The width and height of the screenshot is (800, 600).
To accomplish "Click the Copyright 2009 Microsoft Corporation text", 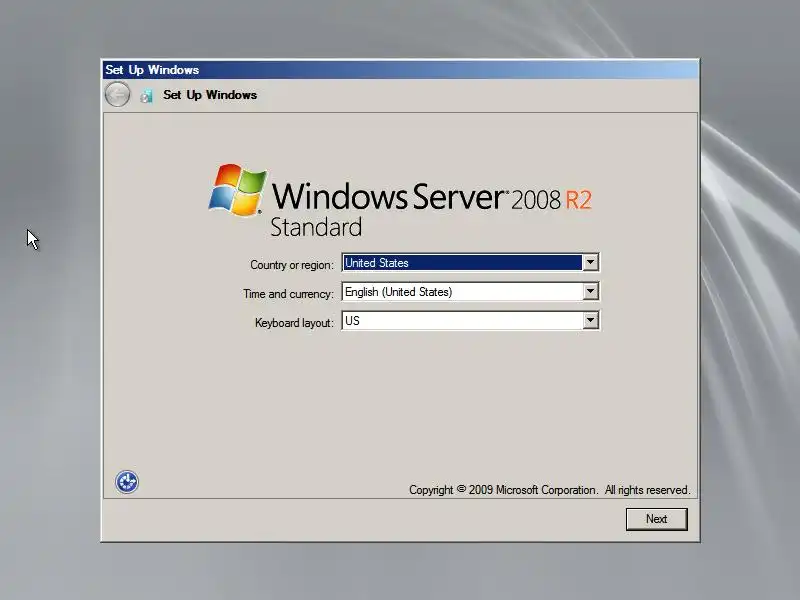I will 549,490.
